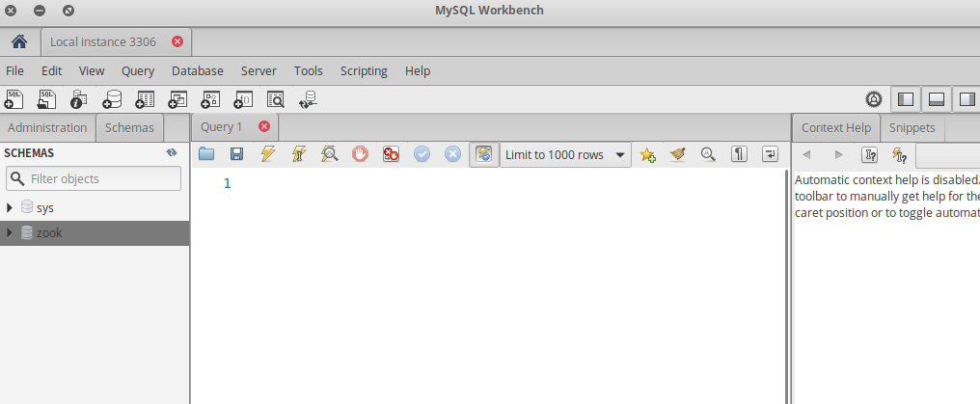Switch to the Snippets tab
The height and width of the screenshot is (404, 980).
(912, 127)
